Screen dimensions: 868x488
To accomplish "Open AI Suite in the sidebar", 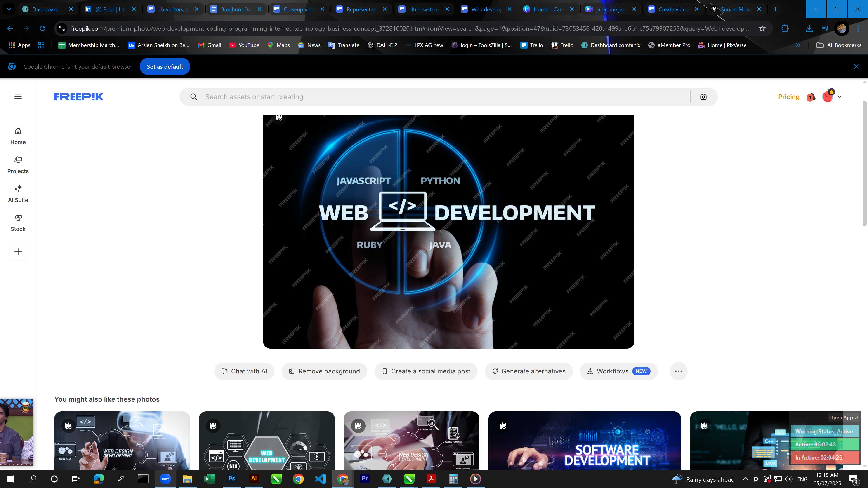I will click(x=18, y=194).
